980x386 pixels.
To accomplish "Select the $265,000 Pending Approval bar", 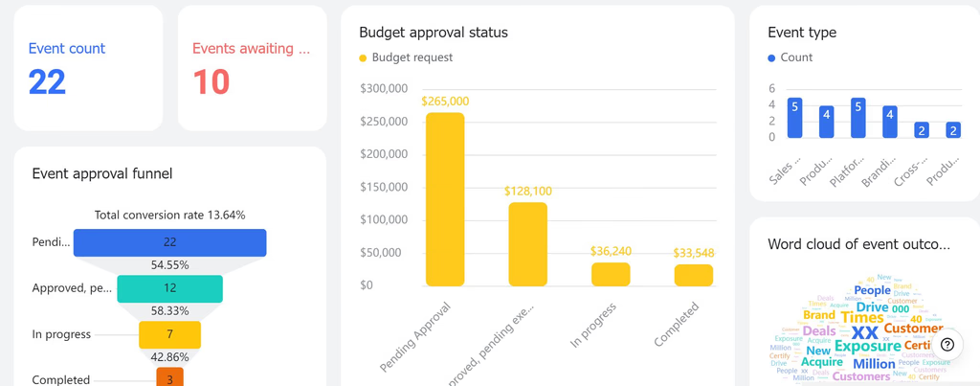I will [445, 199].
